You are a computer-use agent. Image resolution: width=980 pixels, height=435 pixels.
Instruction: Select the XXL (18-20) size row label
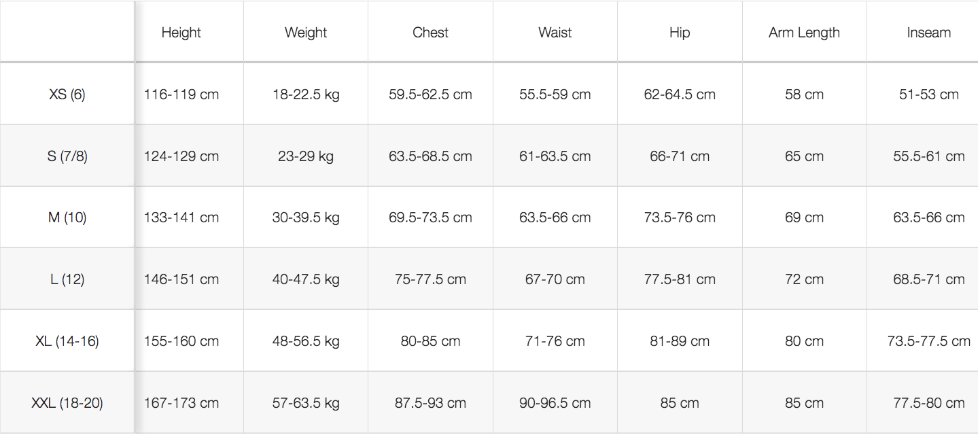[67, 403]
